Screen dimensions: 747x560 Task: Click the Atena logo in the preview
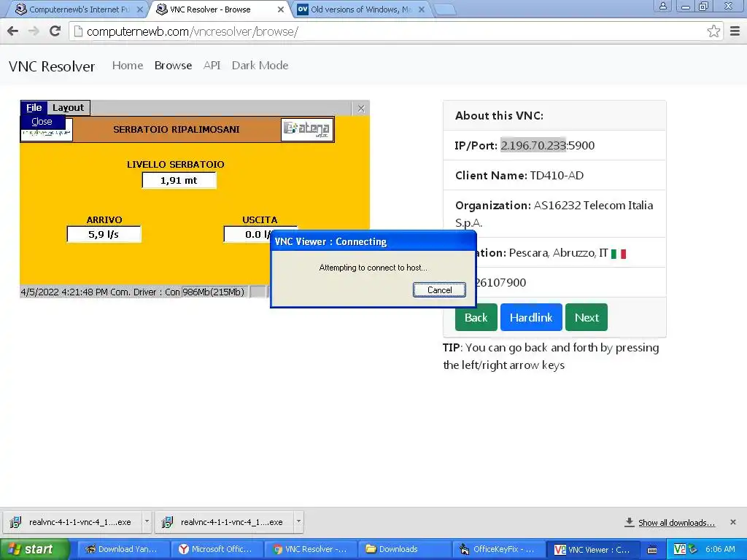[307, 129]
